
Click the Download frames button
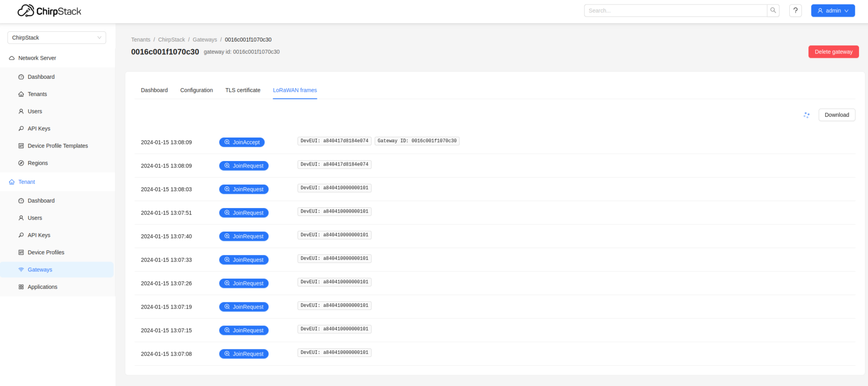click(x=836, y=115)
